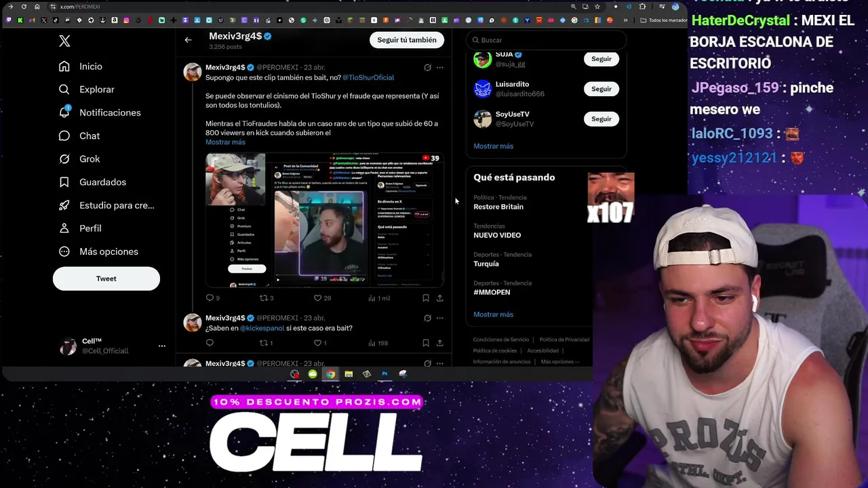This screenshot has width=868, height=488.
Task: Open SoyUseTV profile avatar
Action: point(483,119)
